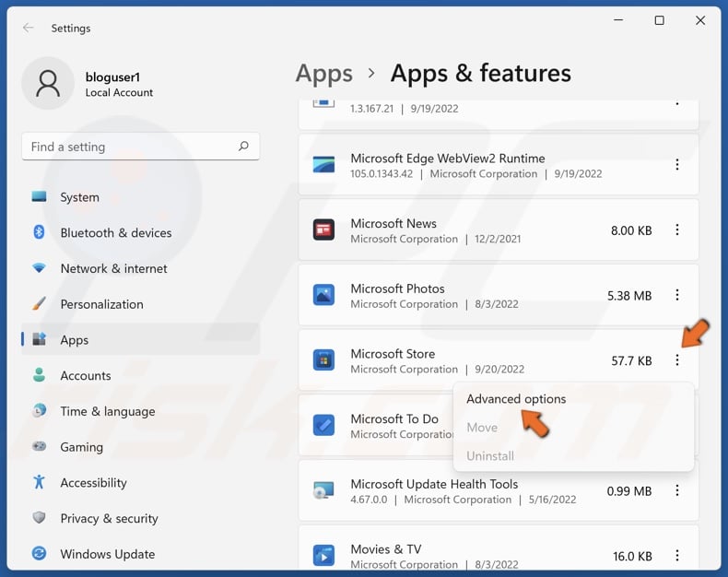
Task: Open Network & internet settings
Action: 140,268
